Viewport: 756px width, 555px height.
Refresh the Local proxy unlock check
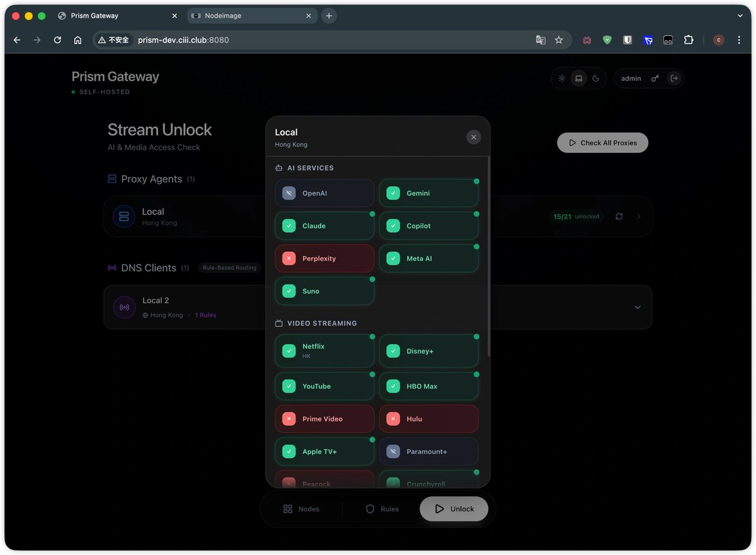coord(619,216)
